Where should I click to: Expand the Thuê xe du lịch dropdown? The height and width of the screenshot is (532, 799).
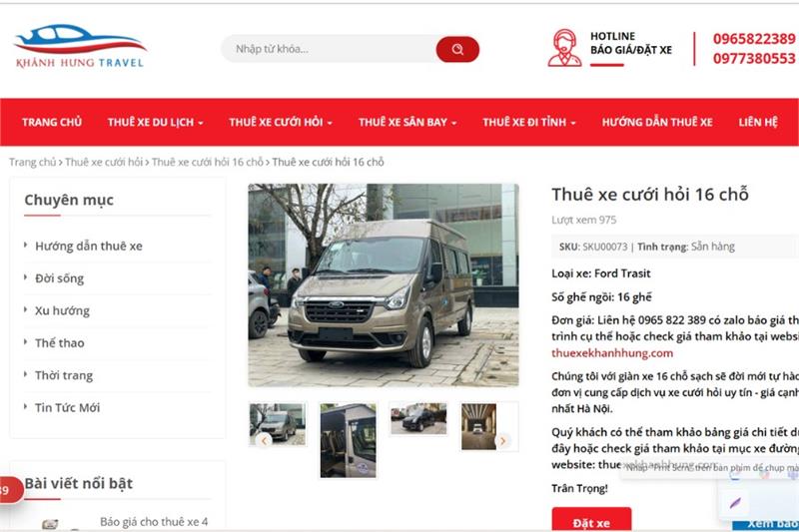coord(155,122)
